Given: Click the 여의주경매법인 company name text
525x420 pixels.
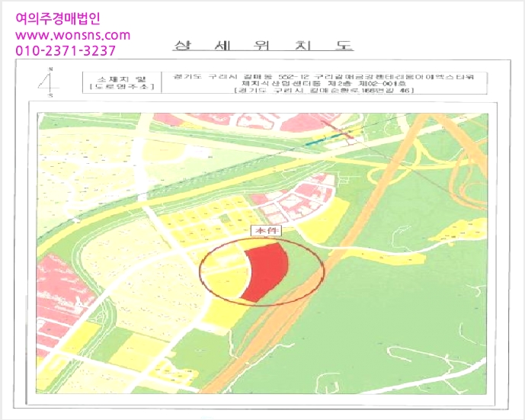Looking at the screenshot, I should [58, 18].
